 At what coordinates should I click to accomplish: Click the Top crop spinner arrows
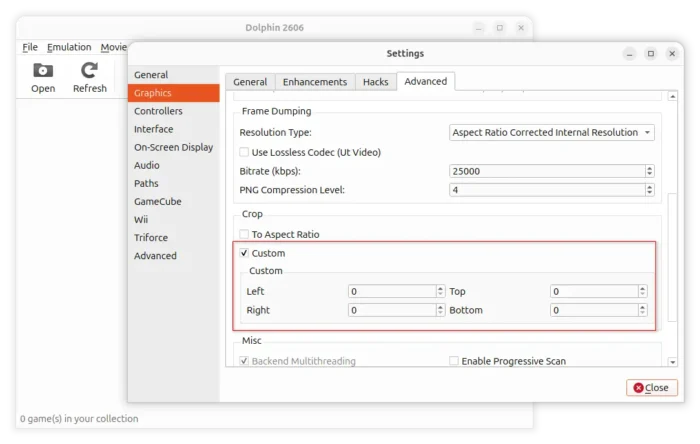[x=642, y=291]
